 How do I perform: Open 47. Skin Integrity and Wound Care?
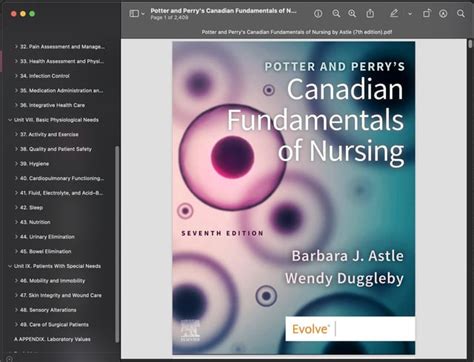(61, 296)
